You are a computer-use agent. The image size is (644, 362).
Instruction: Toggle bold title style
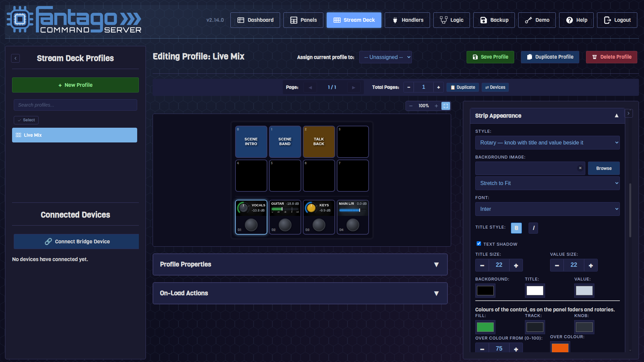tap(517, 228)
